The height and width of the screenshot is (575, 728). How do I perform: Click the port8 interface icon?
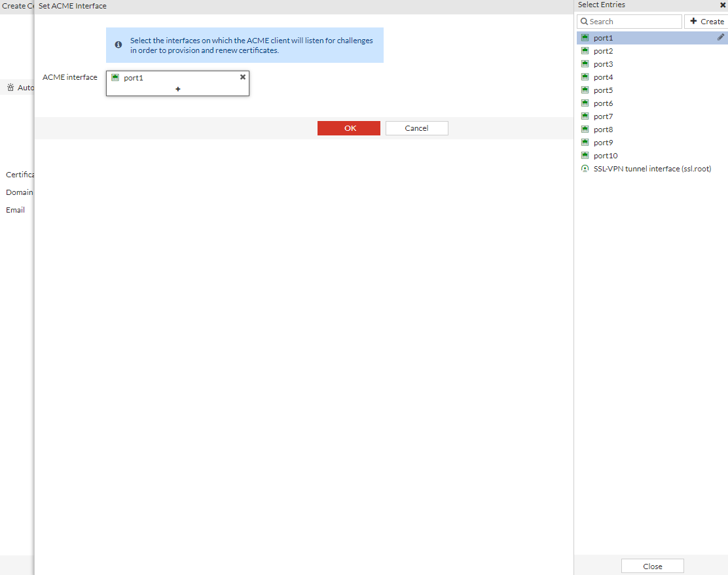point(585,129)
